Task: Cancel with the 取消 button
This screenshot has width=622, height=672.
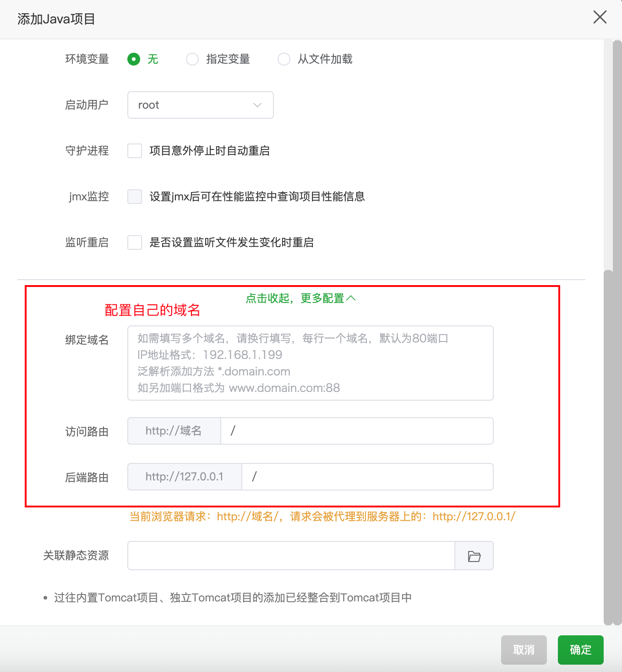Action: coord(524,650)
